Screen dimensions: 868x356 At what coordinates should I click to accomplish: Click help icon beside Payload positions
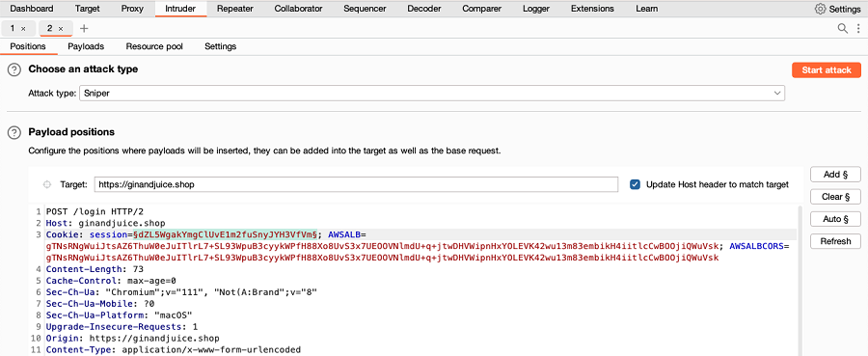point(14,132)
